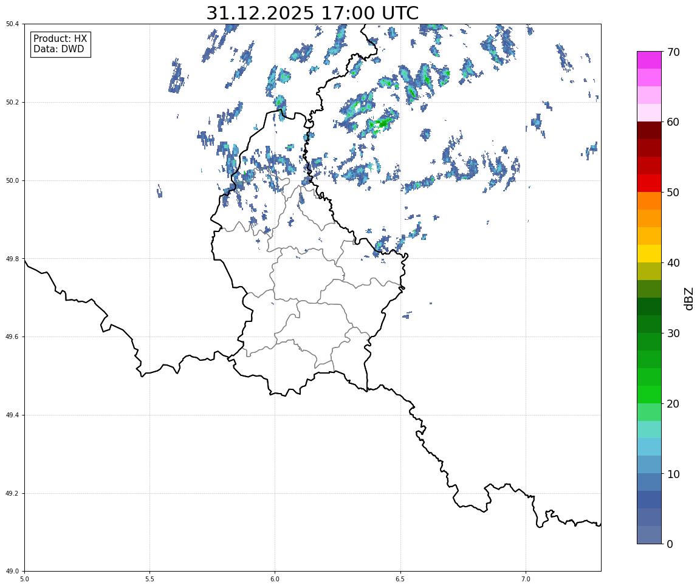The height and width of the screenshot is (588, 700).
Task: Click the longitude tick label 5.0
Action: 24,579
